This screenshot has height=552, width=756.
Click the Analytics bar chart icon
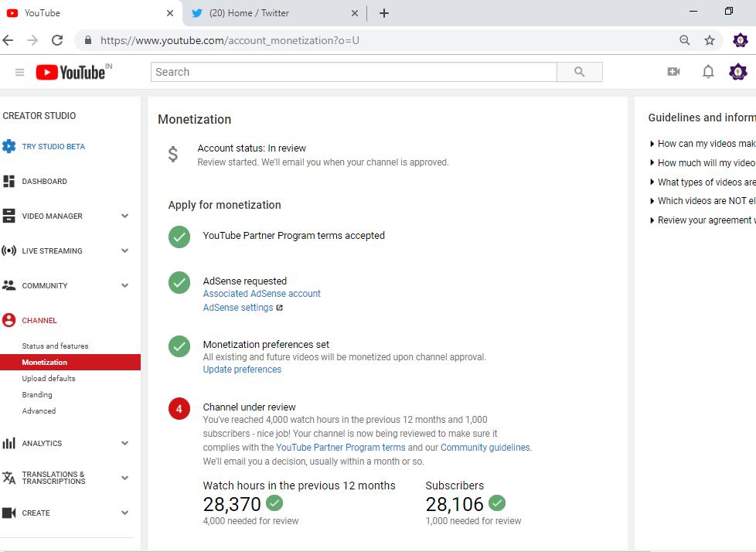9,443
